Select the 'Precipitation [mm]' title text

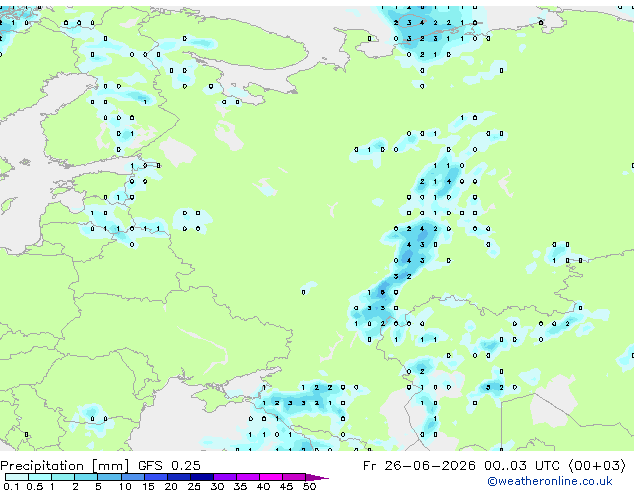point(64,466)
